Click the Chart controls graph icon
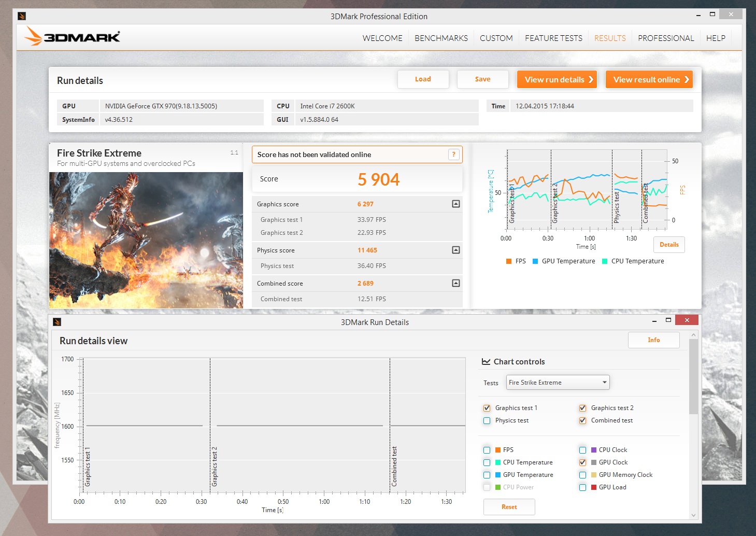Image resolution: width=756 pixels, height=536 pixels. click(x=486, y=362)
